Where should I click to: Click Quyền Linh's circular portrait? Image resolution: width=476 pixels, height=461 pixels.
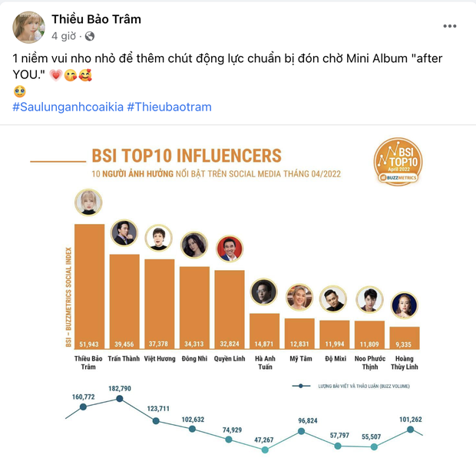click(x=229, y=249)
